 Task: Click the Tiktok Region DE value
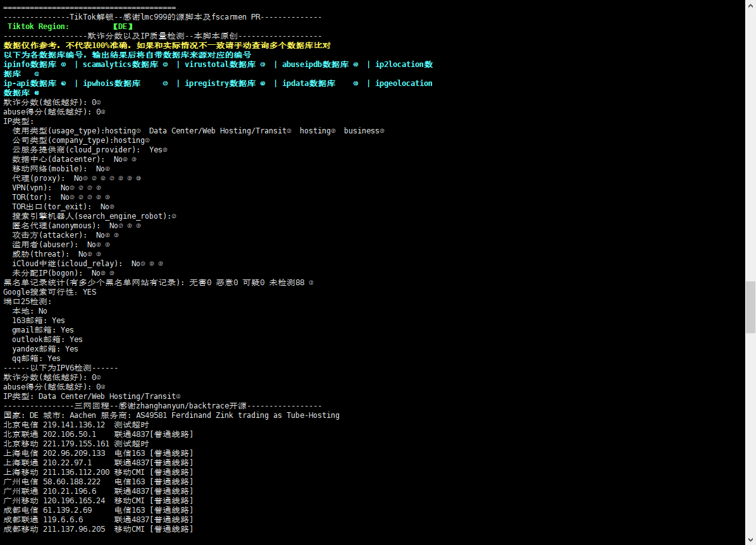point(123,27)
